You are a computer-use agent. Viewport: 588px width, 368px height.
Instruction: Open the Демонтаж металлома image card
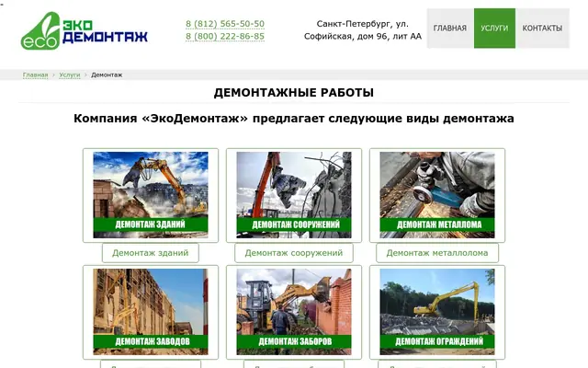[x=437, y=195]
